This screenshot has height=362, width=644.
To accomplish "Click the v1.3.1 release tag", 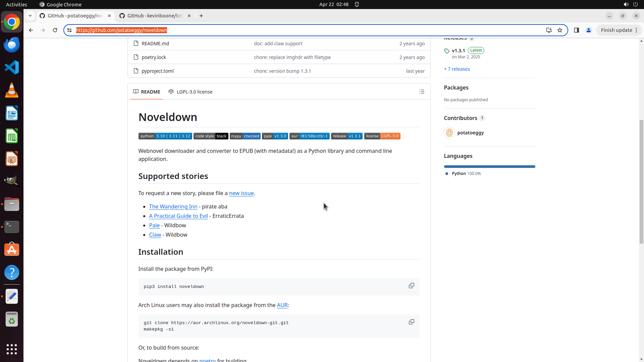I will pos(458,51).
